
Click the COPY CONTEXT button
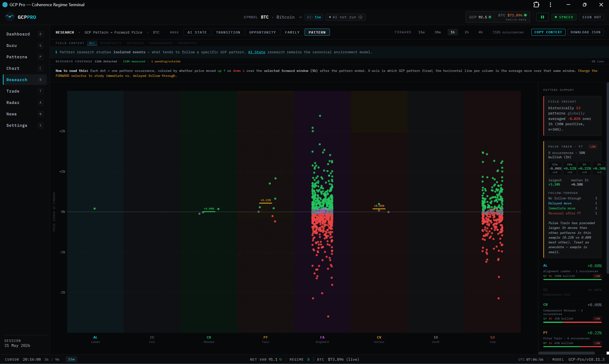(x=548, y=32)
